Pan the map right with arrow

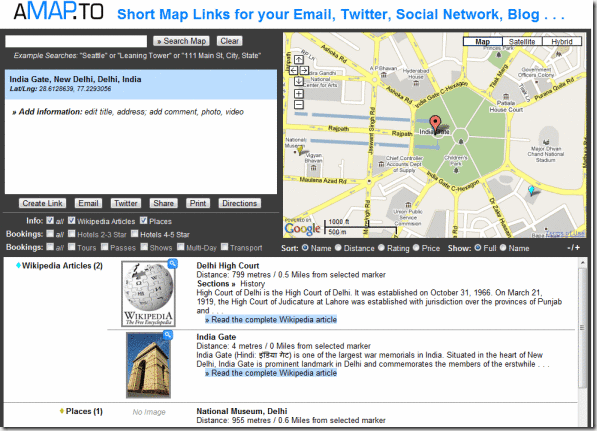[304, 70]
